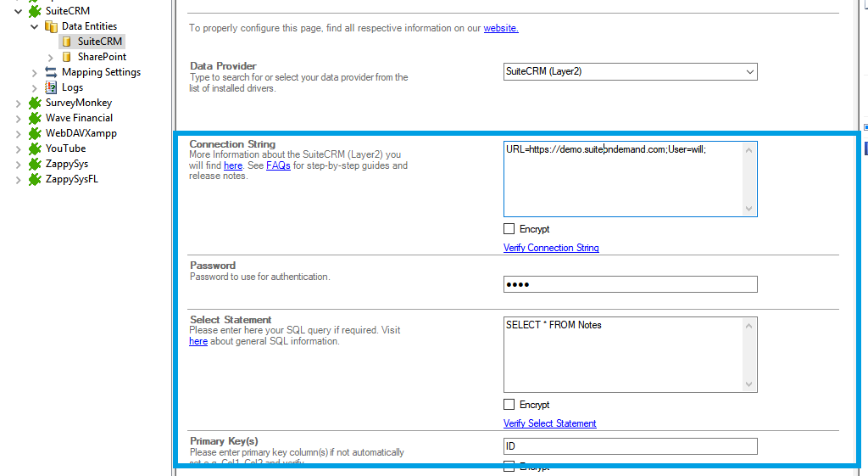Viewport: 868px width, 476px height.
Task: Enable Encrypt checkbox under Connection String
Action: tap(509, 229)
